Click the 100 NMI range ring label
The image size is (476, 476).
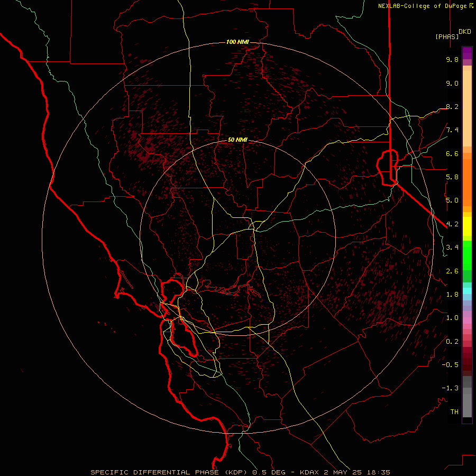237,42
